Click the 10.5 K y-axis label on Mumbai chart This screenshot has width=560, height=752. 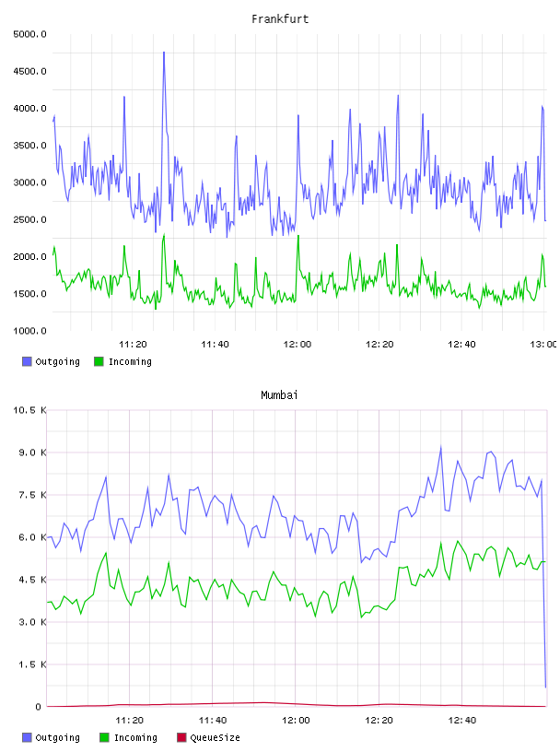[29, 410]
